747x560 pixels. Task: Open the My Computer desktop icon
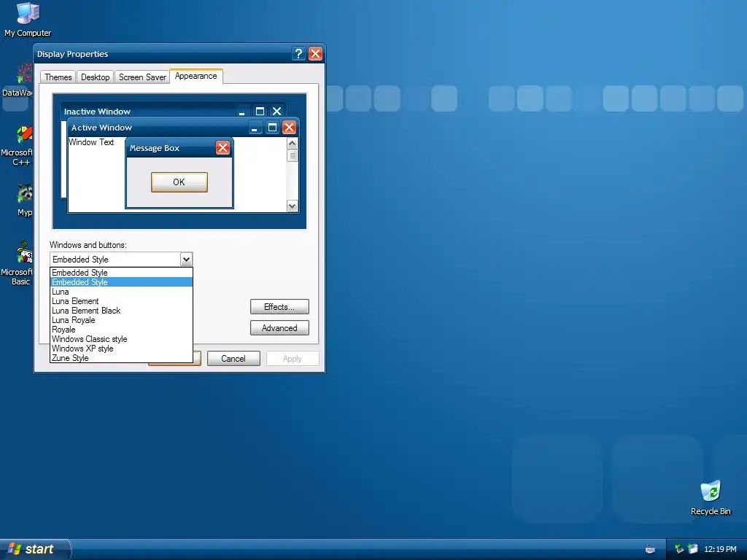(x=28, y=20)
